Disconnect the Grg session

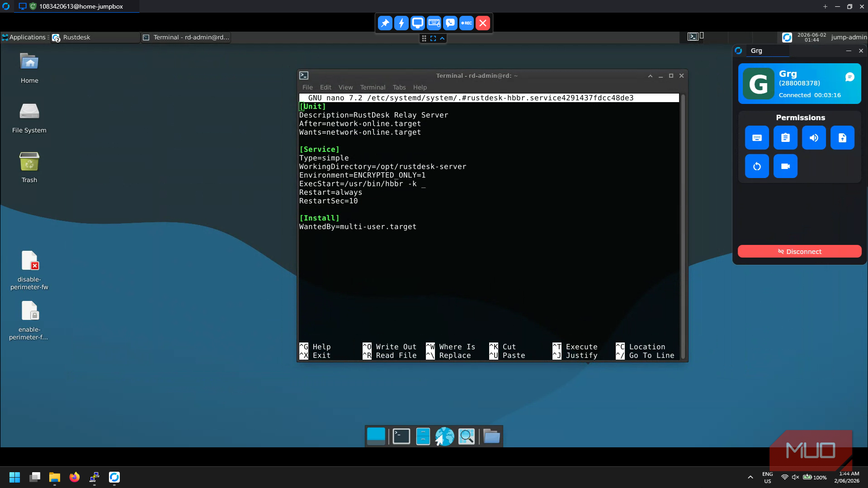pyautogui.click(x=799, y=252)
